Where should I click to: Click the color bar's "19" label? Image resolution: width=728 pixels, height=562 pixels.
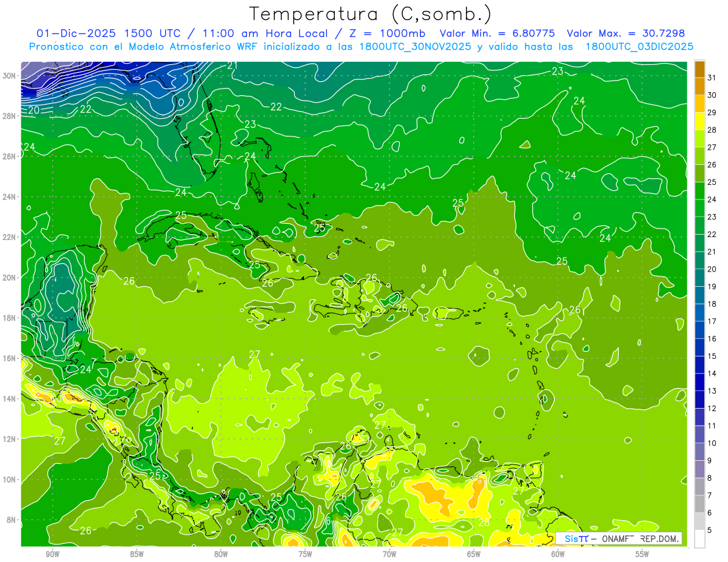712,286
